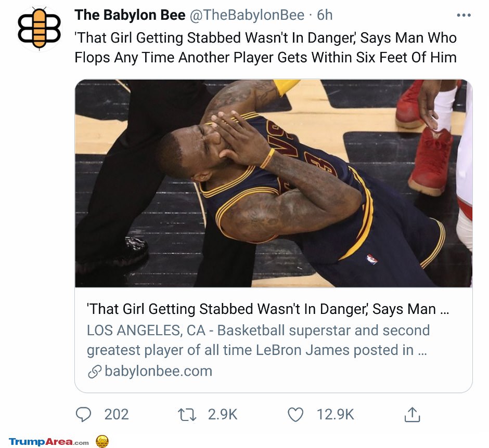Screen dimensions: 489x448
Task: Click the retweet arrows icon
Action: click(187, 415)
